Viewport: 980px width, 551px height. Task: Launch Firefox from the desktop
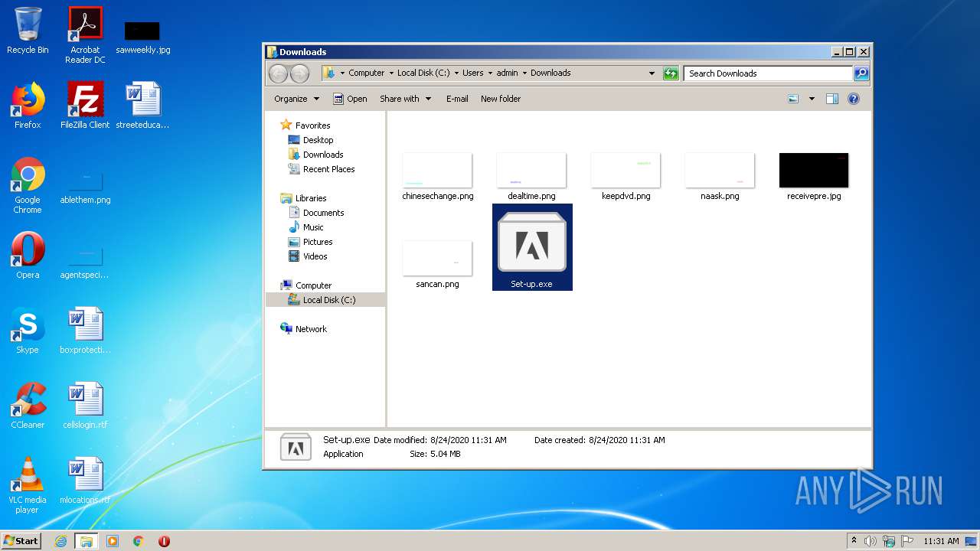pyautogui.click(x=28, y=106)
